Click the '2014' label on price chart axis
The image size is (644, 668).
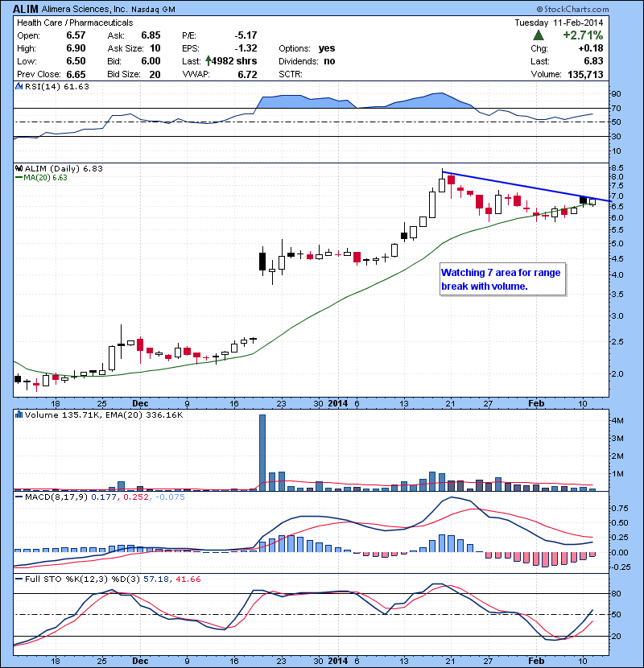click(337, 403)
